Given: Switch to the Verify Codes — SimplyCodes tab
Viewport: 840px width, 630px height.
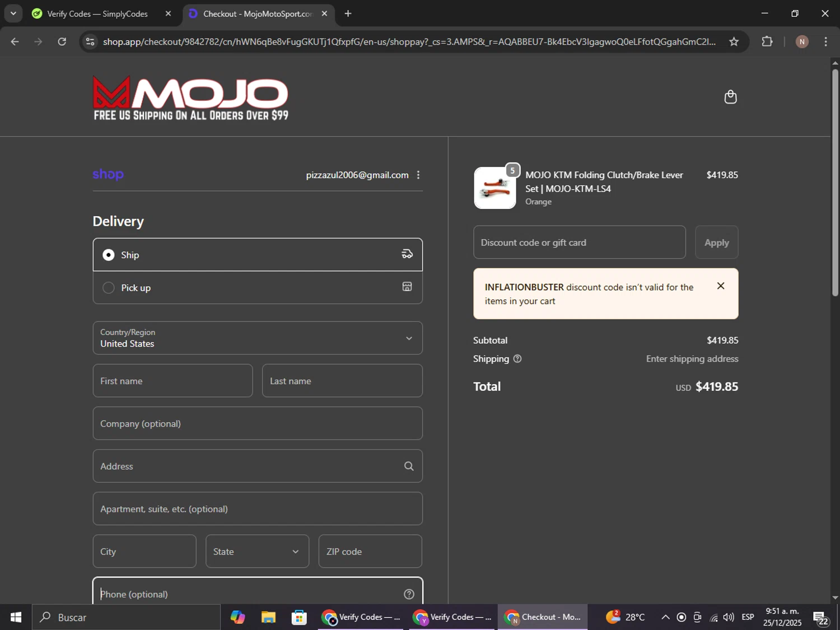Looking at the screenshot, I should [97, 13].
